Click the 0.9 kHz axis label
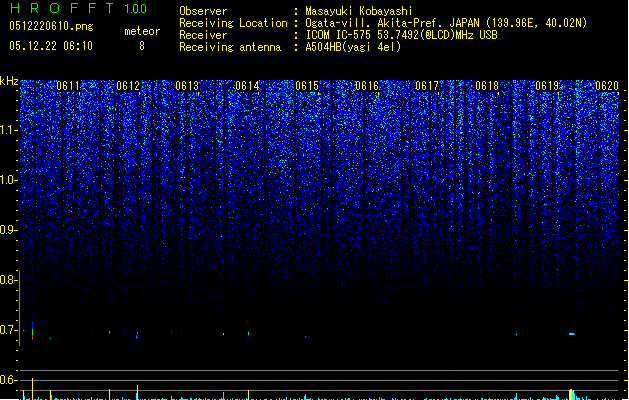Image resolution: width=629 pixels, height=400 pixels. (8, 230)
